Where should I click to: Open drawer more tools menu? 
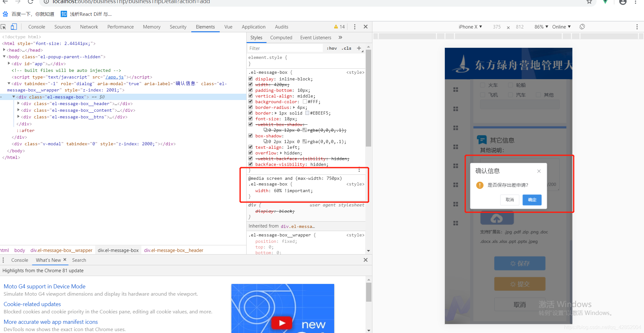pos(3,260)
